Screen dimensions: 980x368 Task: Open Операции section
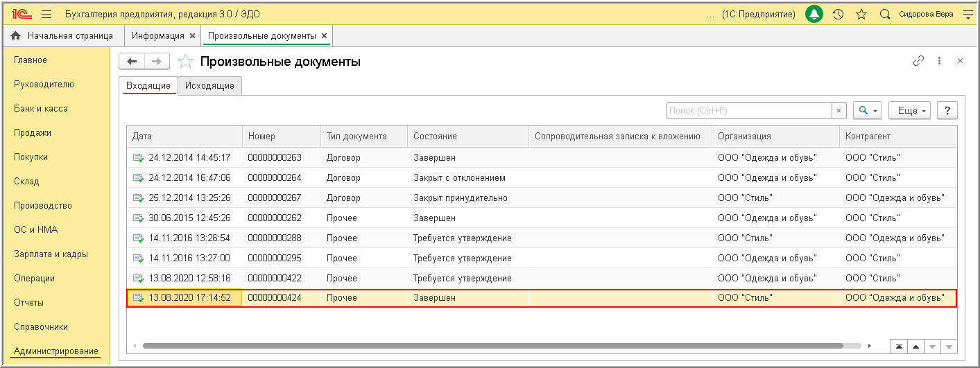click(x=34, y=279)
